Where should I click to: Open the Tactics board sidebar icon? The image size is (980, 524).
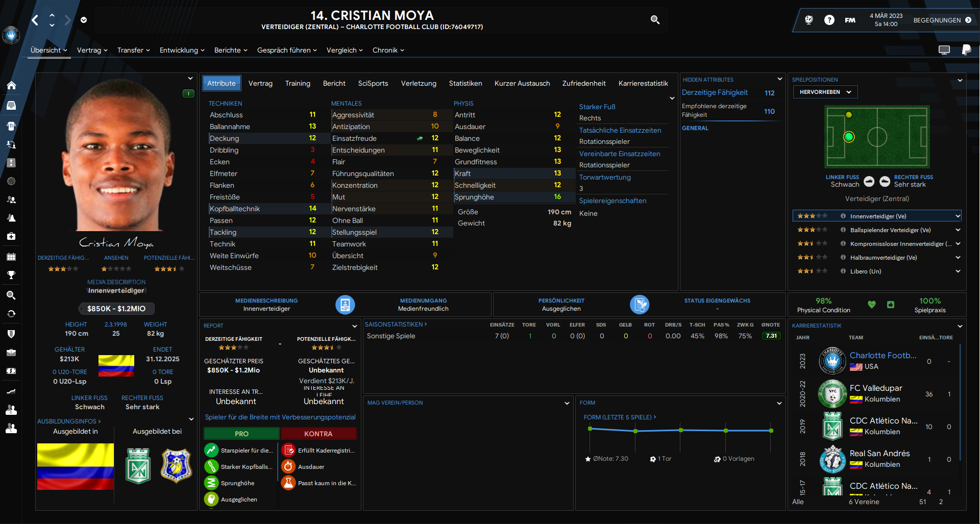click(11, 163)
